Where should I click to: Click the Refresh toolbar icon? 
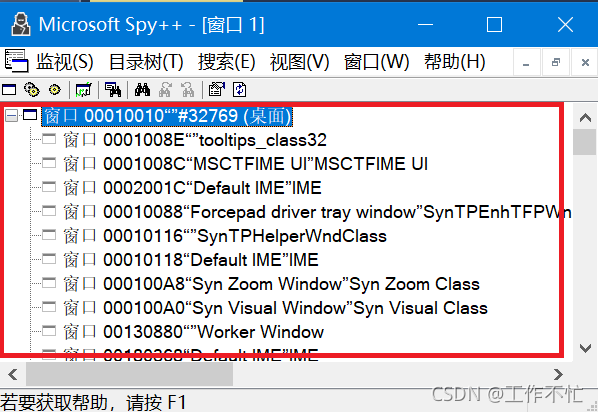click(x=240, y=90)
